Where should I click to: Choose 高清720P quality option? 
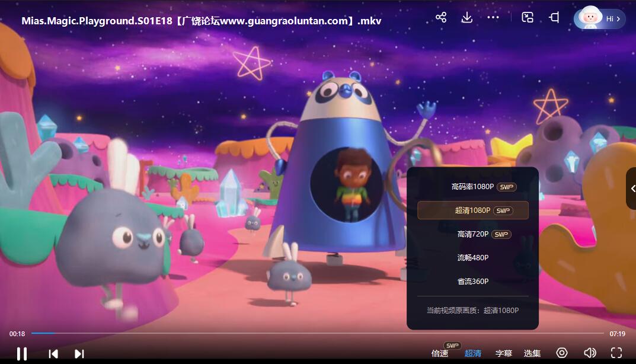473,234
